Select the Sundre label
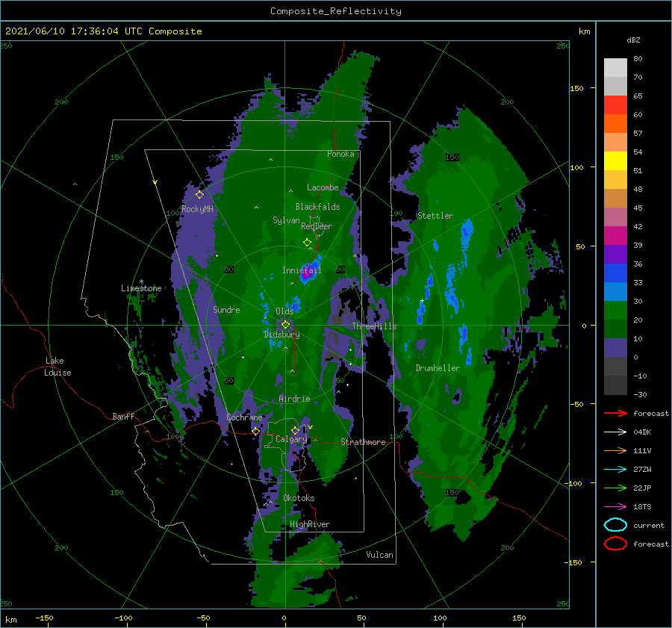This screenshot has height=628, width=672. [x=226, y=309]
